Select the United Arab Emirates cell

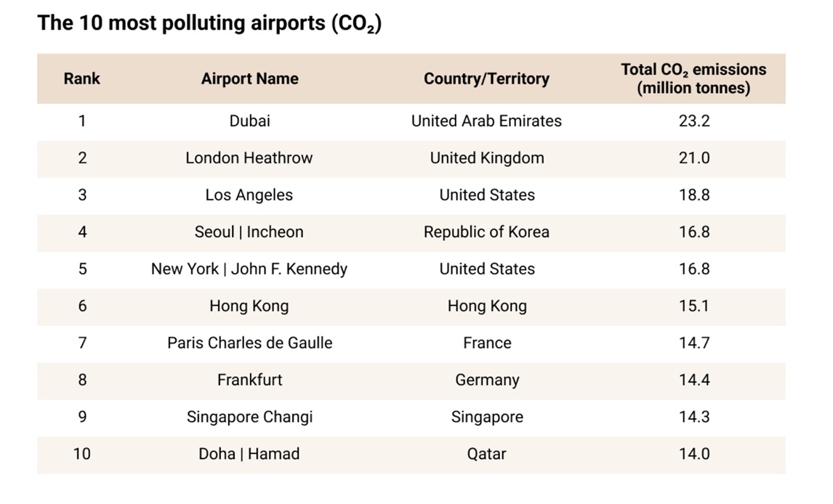tap(486, 121)
